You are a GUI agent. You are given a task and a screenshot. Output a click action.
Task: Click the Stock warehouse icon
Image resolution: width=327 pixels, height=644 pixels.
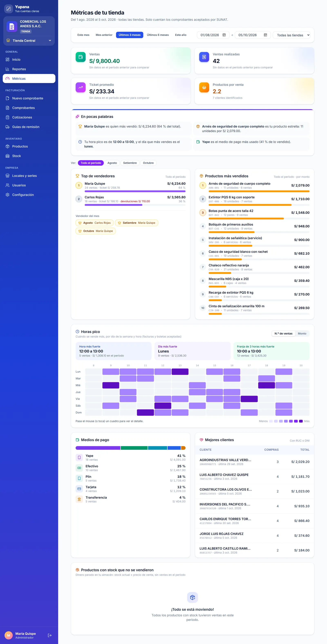click(x=8, y=156)
